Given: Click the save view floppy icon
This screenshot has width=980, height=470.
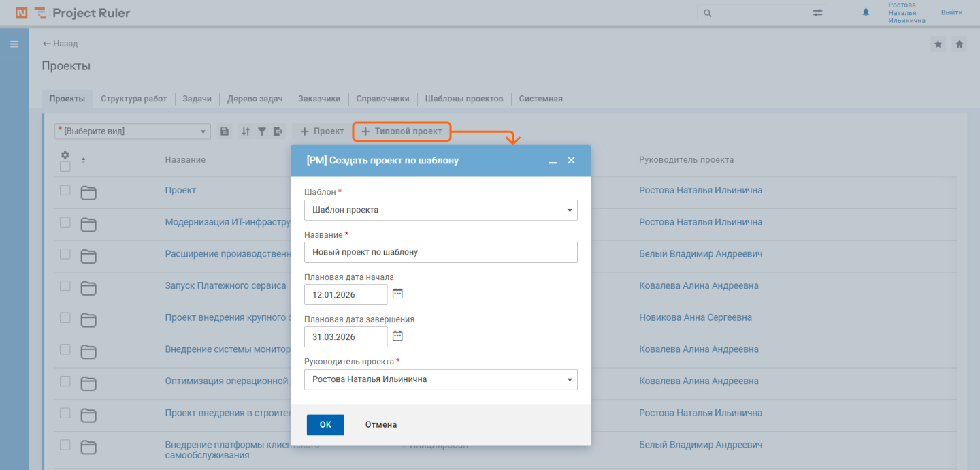Looking at the screenshot, I should [x=225, y=131].
